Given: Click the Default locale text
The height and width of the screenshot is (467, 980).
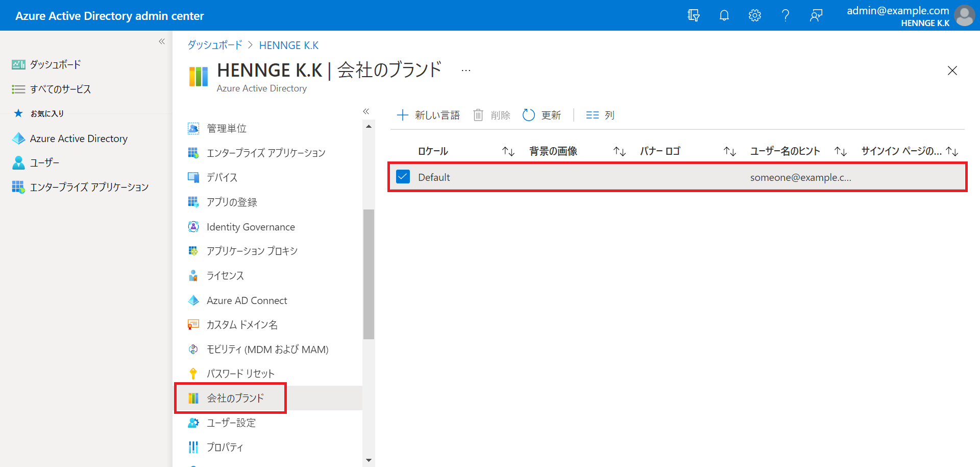Looking at the screenshot, I should (x=434, y=177).
